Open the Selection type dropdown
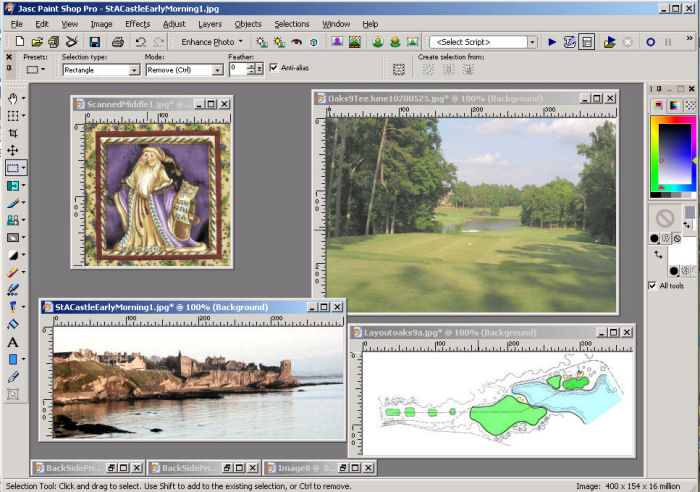The image size is (700, 492). click(134, 71)
